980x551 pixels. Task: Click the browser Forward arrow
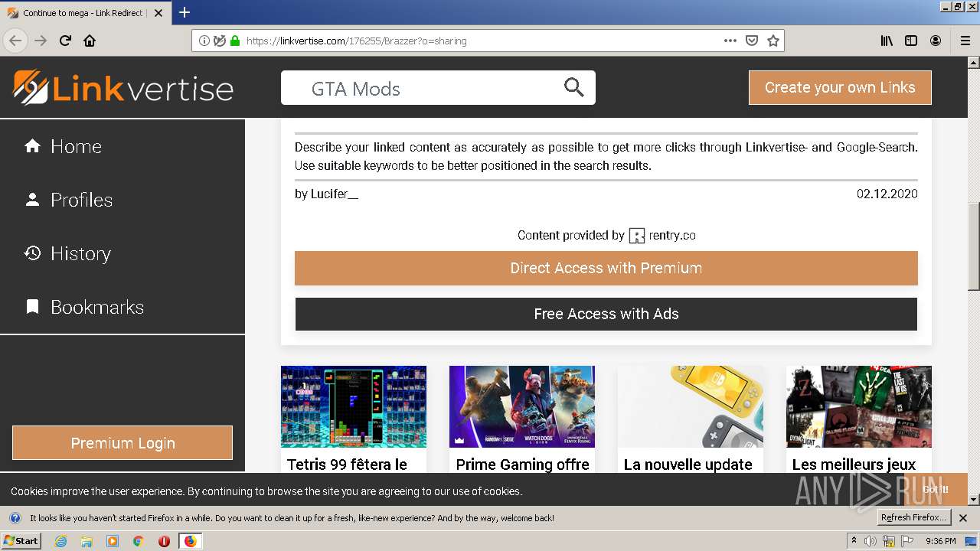(x=41, y=41)
